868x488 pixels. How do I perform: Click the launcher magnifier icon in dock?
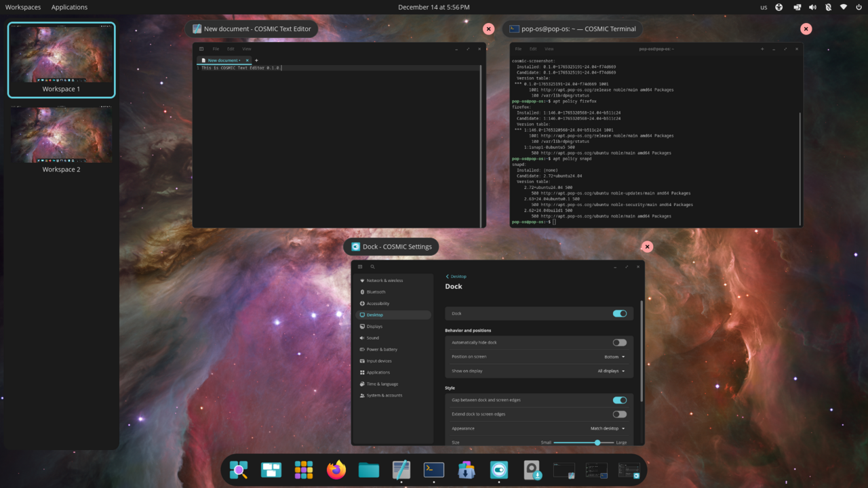coord(239,470)
